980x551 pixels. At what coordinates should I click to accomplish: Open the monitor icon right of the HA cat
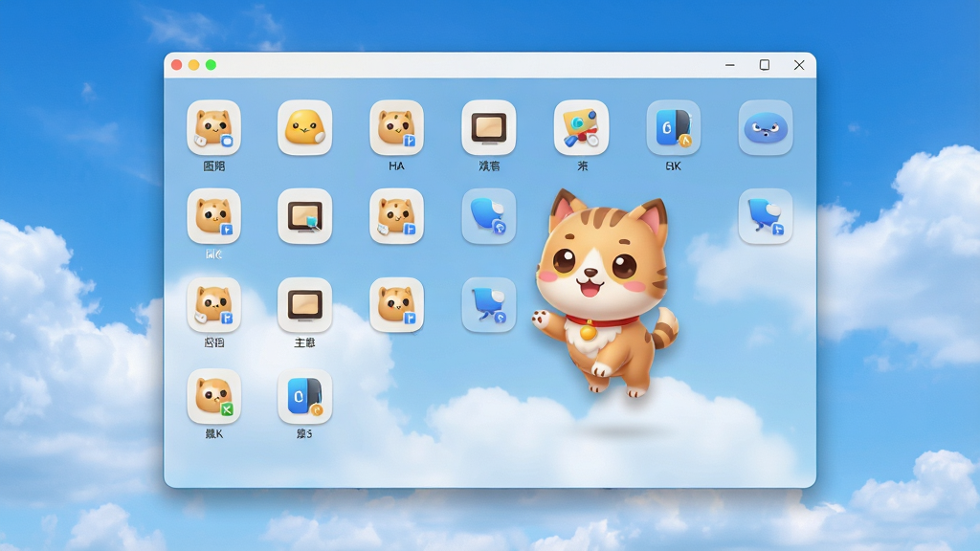[489, 127]
